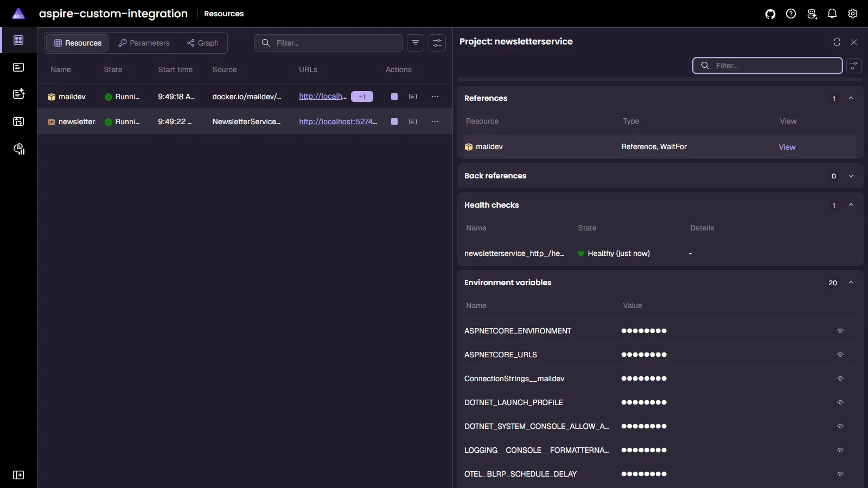Open more actions menu for newsletterservice
868x488 pixels.
click(435, 121)
